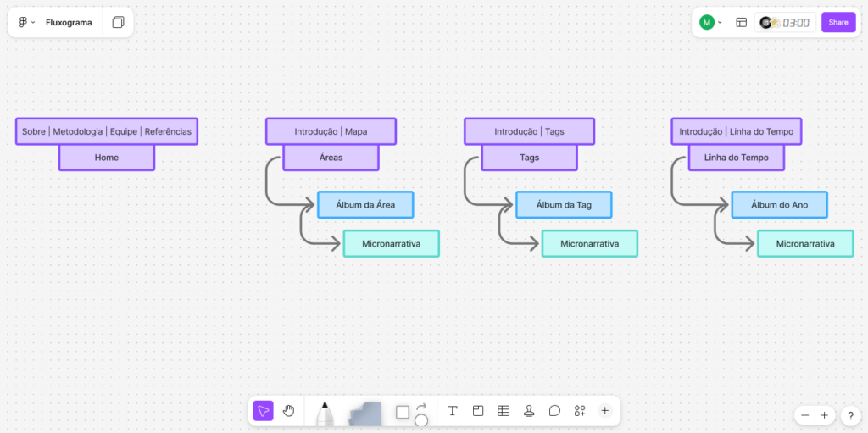Zoom out with the minus button
The image size is (868, 433).
click(x=805, y=415)
